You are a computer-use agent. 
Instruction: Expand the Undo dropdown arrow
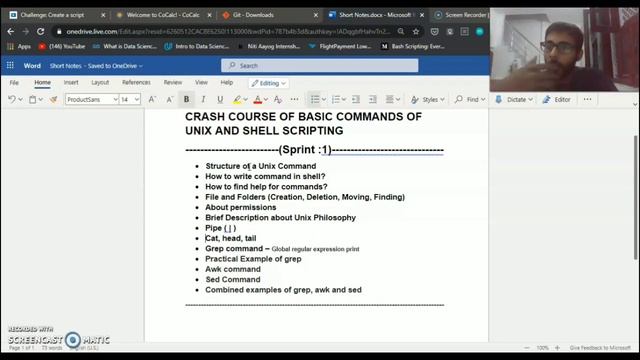click(20, 99)
